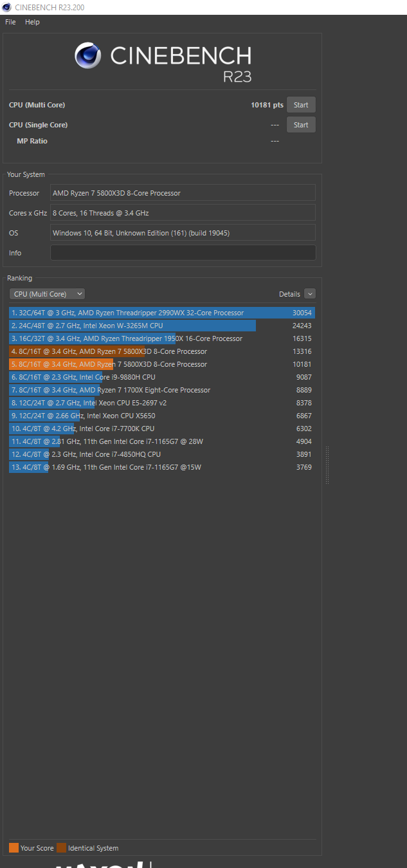Click the panel splitter handle on the right
Screen dimensions: 407x868
(327, 465)
